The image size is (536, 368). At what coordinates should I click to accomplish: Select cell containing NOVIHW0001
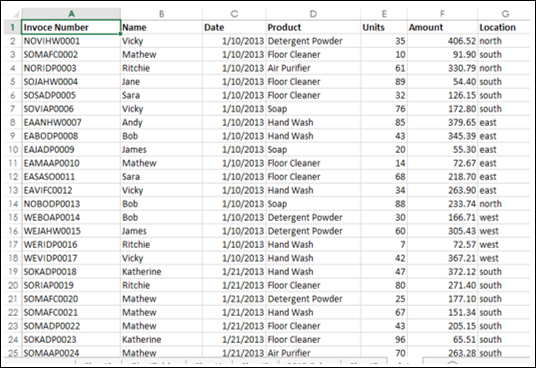(71, 41)
